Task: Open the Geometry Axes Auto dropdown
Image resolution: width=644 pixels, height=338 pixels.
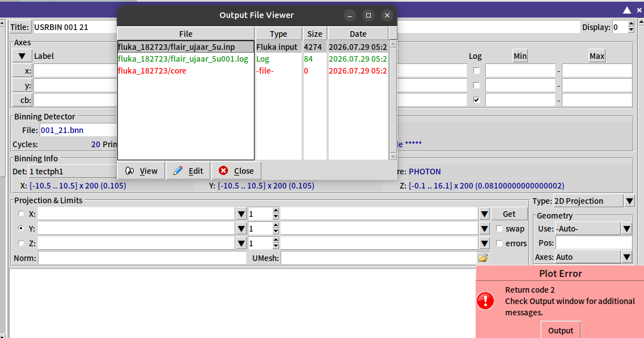Action: [x=626, y=257]
